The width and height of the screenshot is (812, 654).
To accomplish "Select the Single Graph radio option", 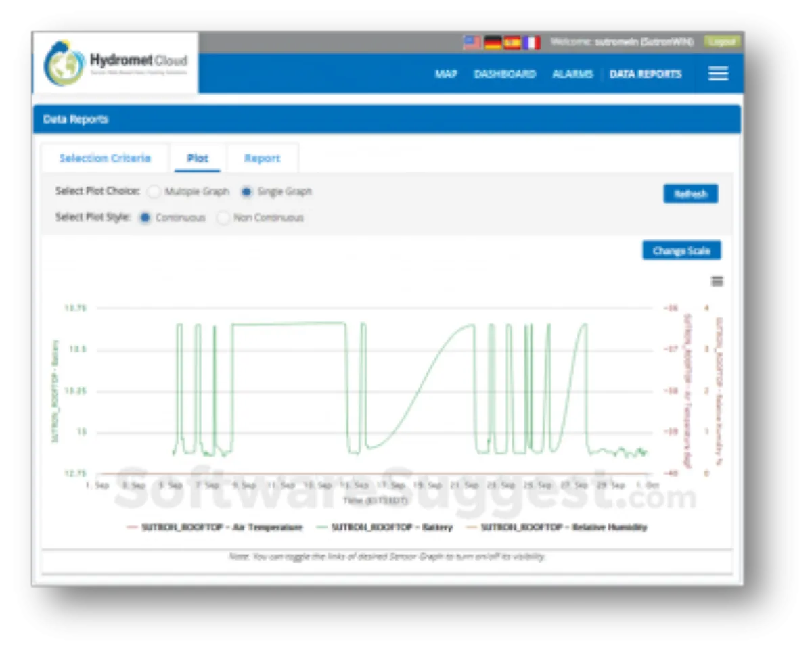I will click(x=246, y=192).
